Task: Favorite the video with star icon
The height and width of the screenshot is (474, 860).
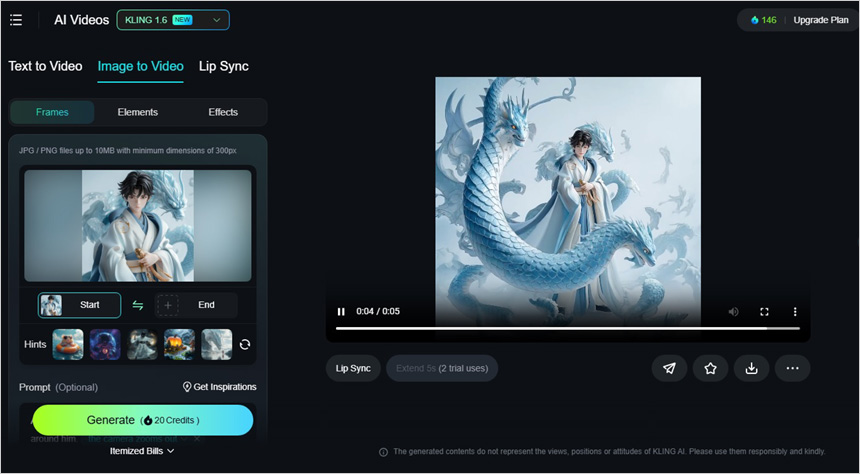Action: [x=710, y=368]
